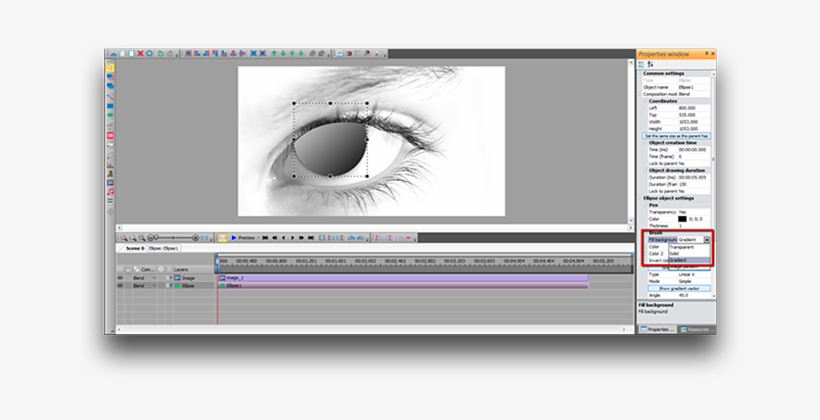Click the Left coordinate value 800.000
The width and height of the screenshot is (820, 420).
pos(694,108)
